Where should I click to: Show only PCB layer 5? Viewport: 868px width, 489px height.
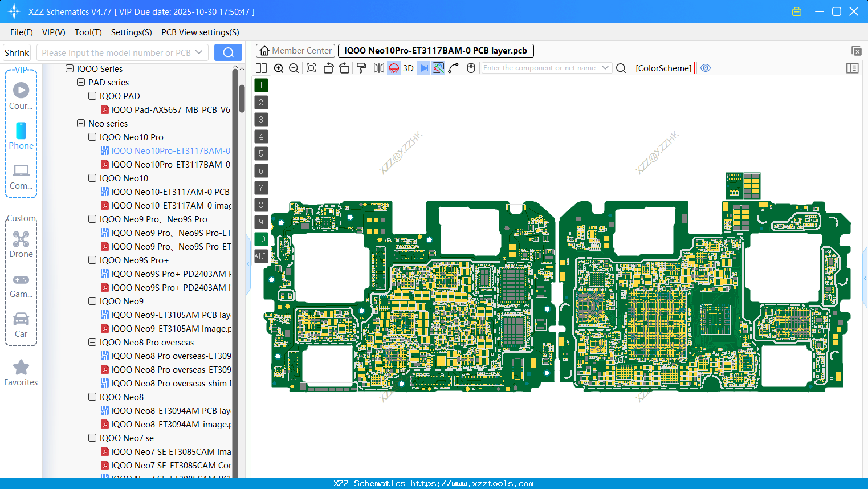point(260,153)
